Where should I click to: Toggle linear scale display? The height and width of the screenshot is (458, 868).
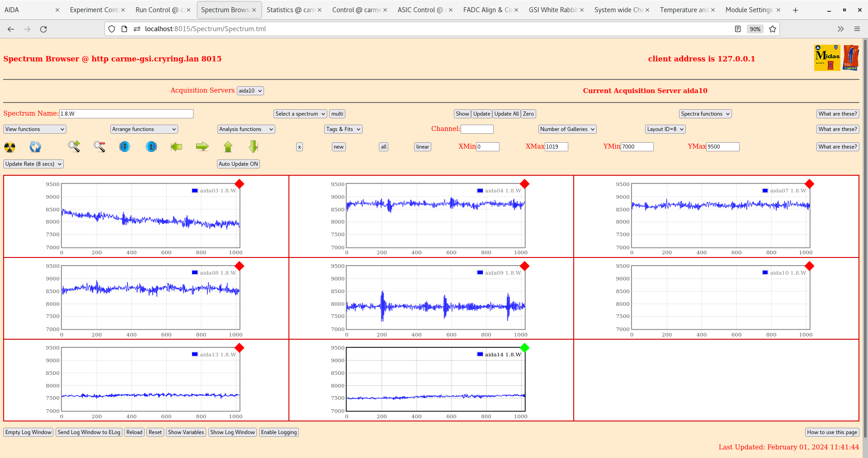click(x=422, y=147)
